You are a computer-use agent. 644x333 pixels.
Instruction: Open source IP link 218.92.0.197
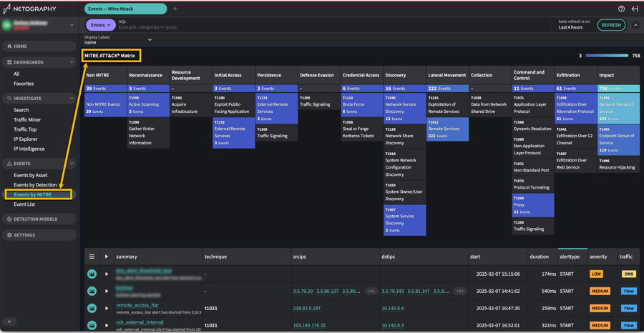[306, 308]
